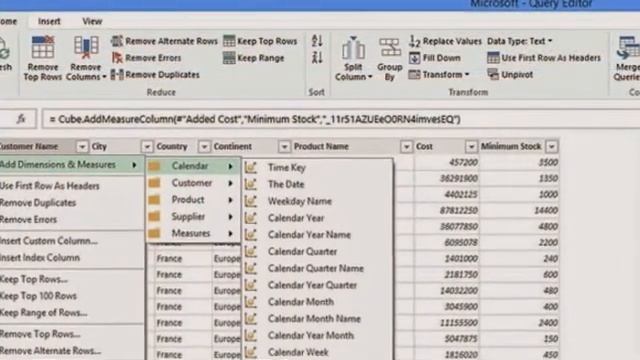Open Minimum Stock column filter dropdown

(x=552, y=147)
